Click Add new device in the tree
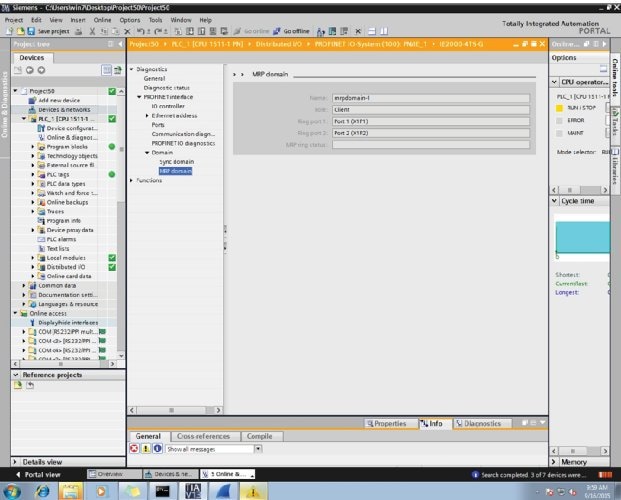 click(x=59, y=100)
